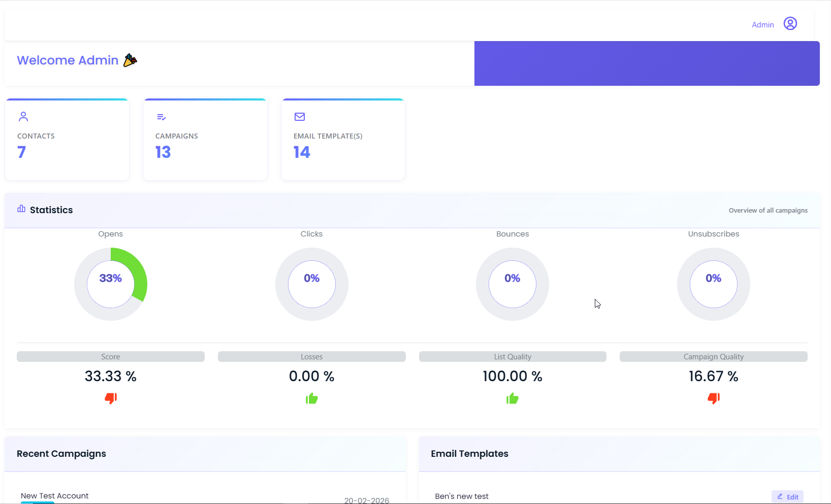Click the thumbs-down icon under Campaign Quality

click(714, 399)
